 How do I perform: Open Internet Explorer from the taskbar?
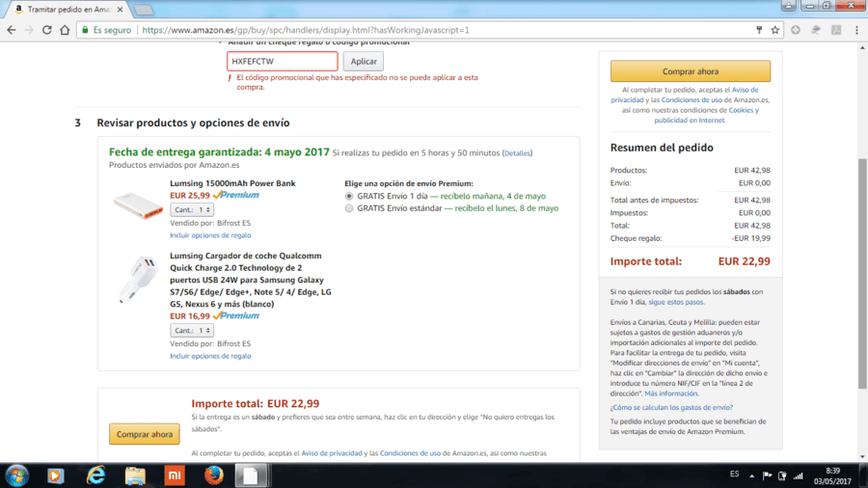(x=95, y=475)
